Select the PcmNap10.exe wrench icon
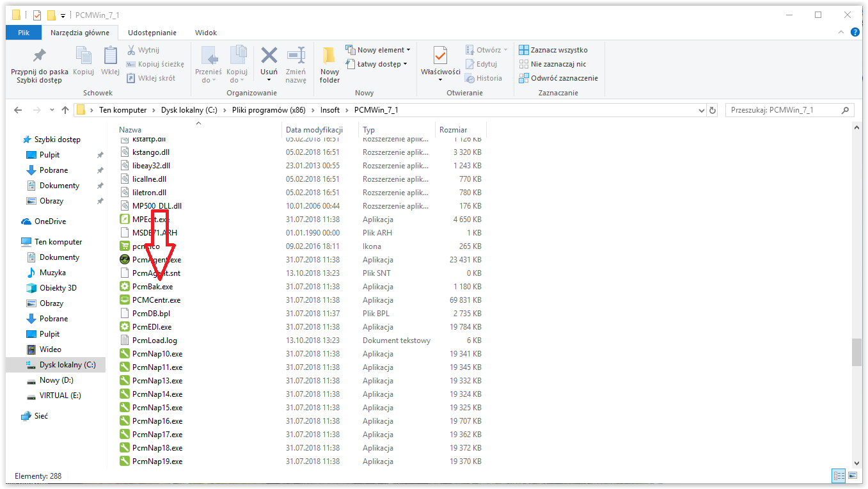 pyautogui.click(x=125, y=354)
